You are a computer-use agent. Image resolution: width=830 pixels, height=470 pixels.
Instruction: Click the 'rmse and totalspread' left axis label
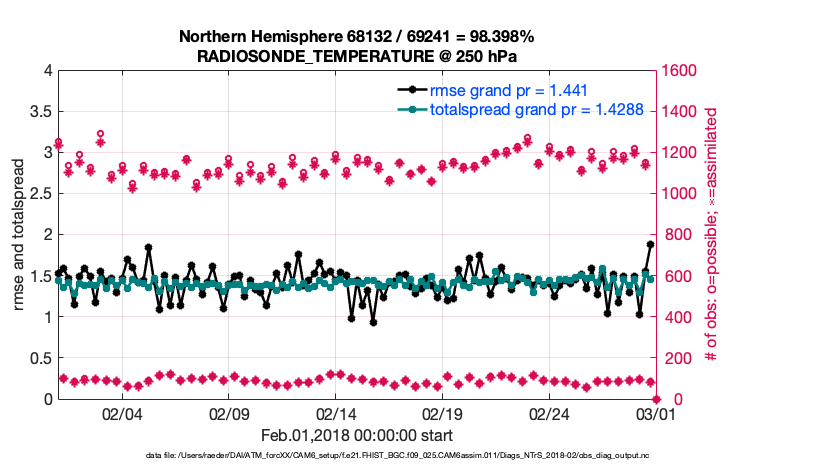20,234
